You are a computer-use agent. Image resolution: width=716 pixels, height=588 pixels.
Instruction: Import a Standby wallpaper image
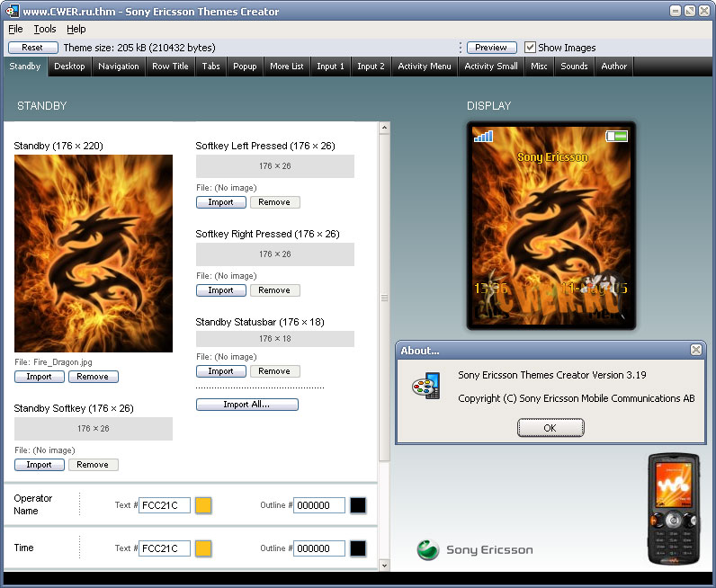pyautogui.click(x=40, y=377)
